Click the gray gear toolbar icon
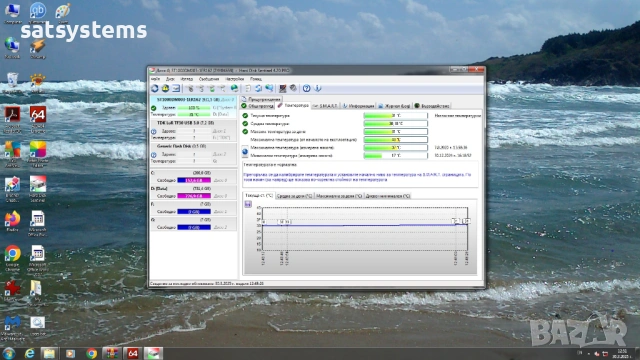 [293, 88]
